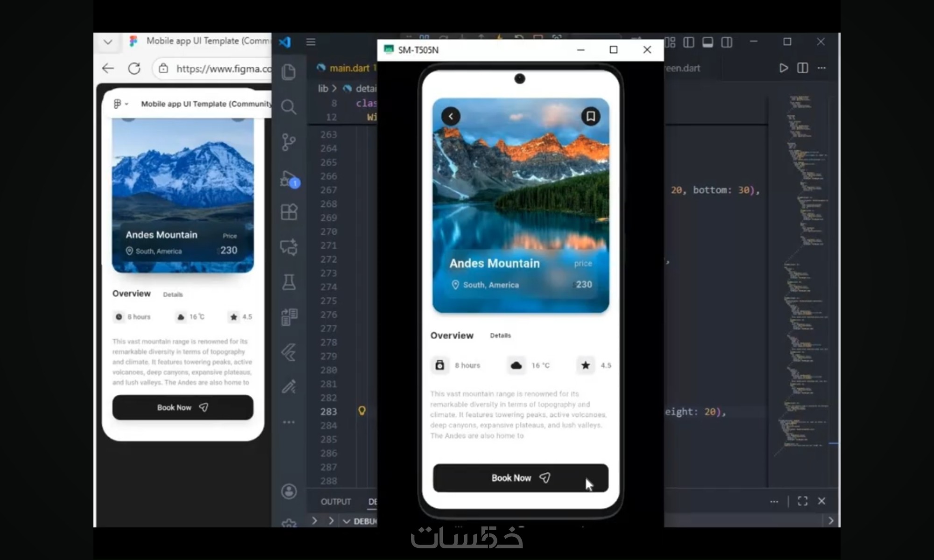Viewport: 934px width, 560px height.
Task: Tap the bookmark icon on mountain image
Action: point(590,116)
